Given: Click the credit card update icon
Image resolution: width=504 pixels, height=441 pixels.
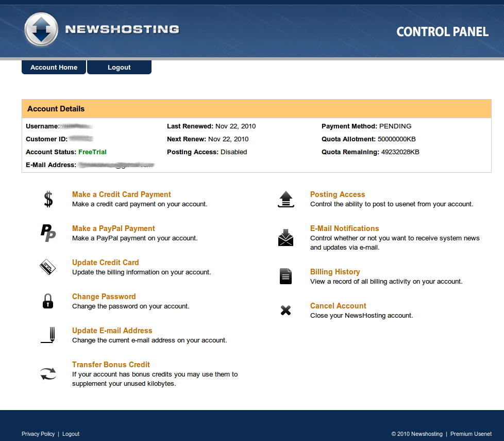Looking at the screenshot, I should pyautogui.click(x=47, y=267).
